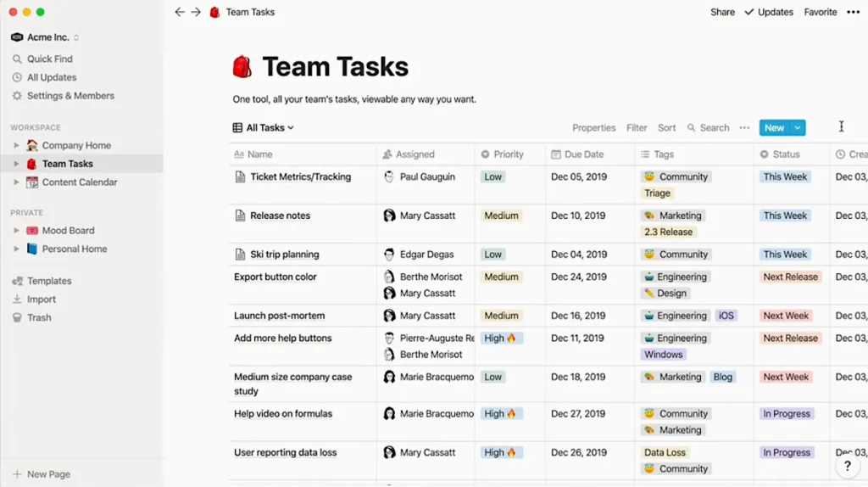Open Trash in the sidebar
The height and width of the screenshot is (487, 868).
(39, 317)
